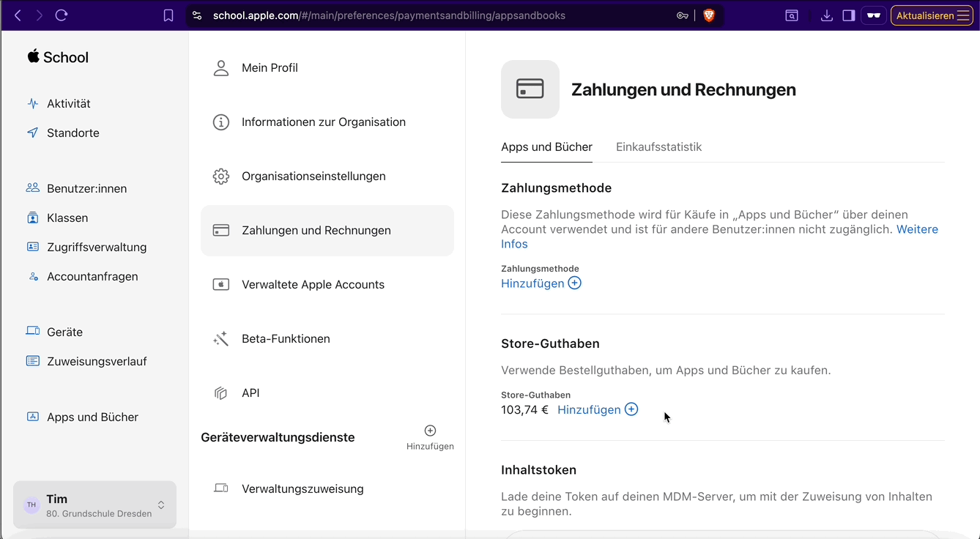Viewport: 980px width, 539px height.
Task: Open Mein Profil settings
Action: point(327,68)
